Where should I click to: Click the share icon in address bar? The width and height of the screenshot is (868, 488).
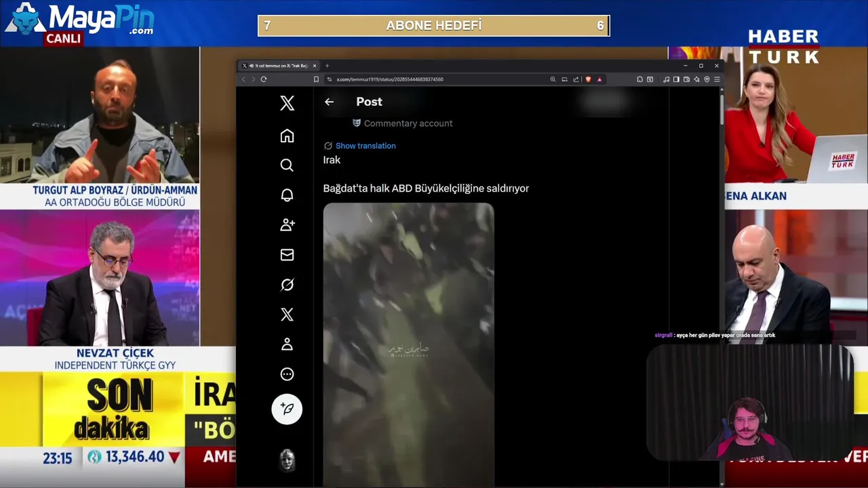point(576,79)
